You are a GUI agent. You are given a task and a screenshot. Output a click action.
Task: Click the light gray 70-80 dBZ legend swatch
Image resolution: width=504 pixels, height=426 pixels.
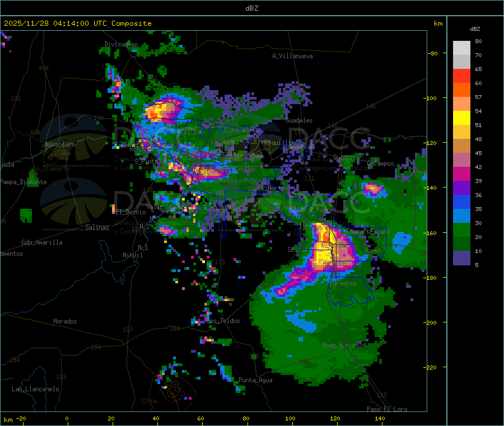pos(461,48)
